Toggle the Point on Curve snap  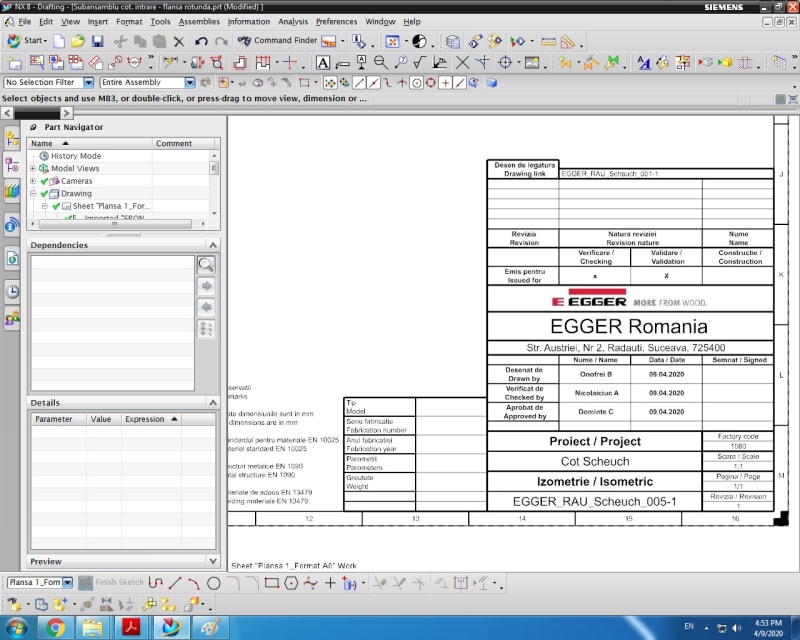coord(460,83)
